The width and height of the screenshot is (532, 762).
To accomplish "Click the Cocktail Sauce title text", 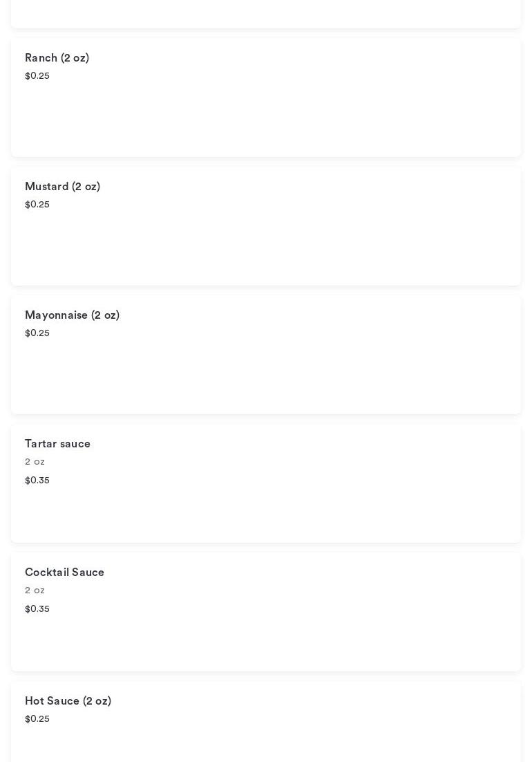I will click(x=64, y=573).
